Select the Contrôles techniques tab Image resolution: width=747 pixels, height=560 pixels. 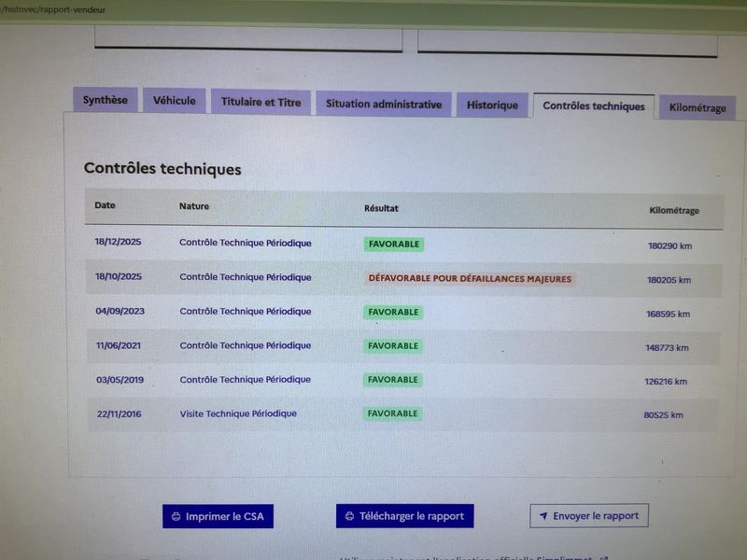click(x=593, y=106)
